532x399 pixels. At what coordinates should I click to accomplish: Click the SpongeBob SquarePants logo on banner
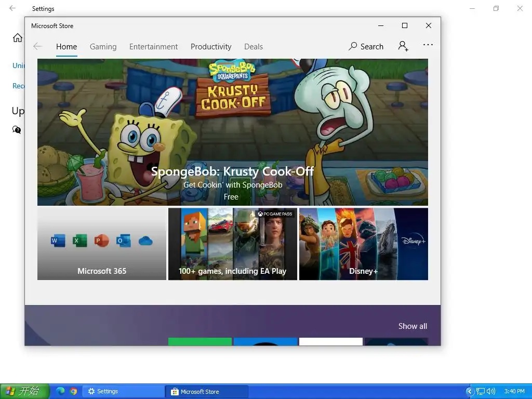click(x=232, y=71)
